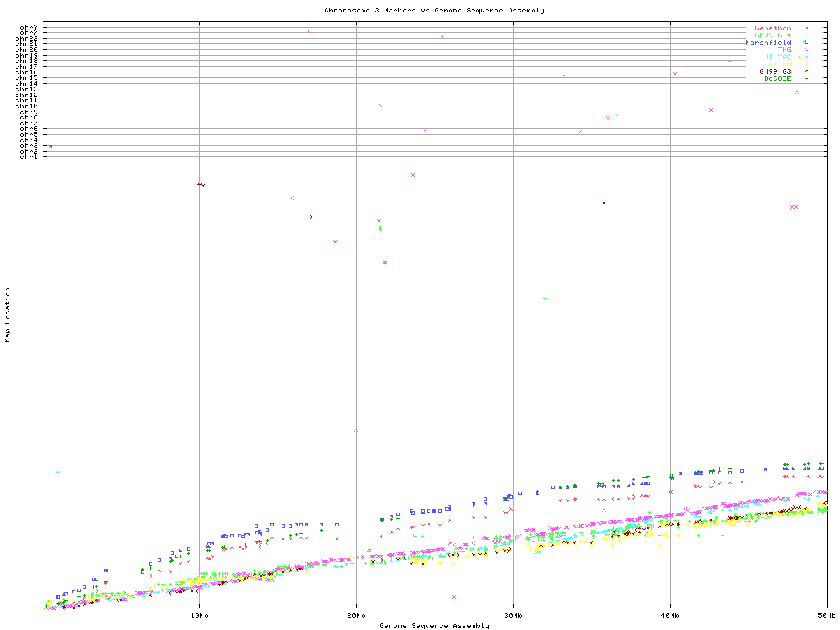Click the 30Mb x-axis tick label
This screenshot has width=840, height=630.
[x=513, y=616]
